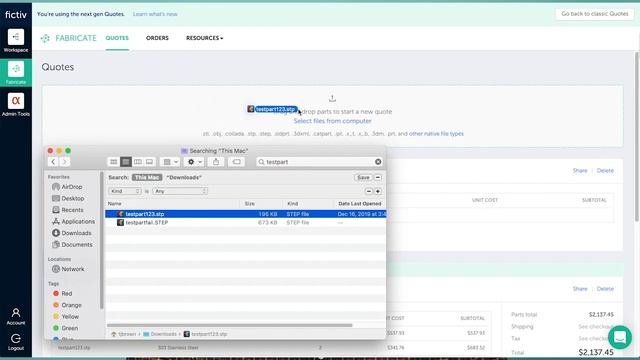The height and width of the screenshot is (360, 640).
Task: Sort Finder results by Kind column
Action: tap(309, 203)
